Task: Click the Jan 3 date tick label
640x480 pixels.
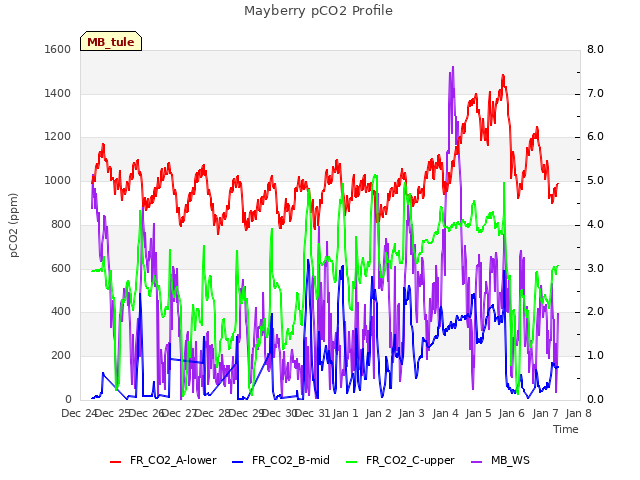Action: tap(412, 413)
